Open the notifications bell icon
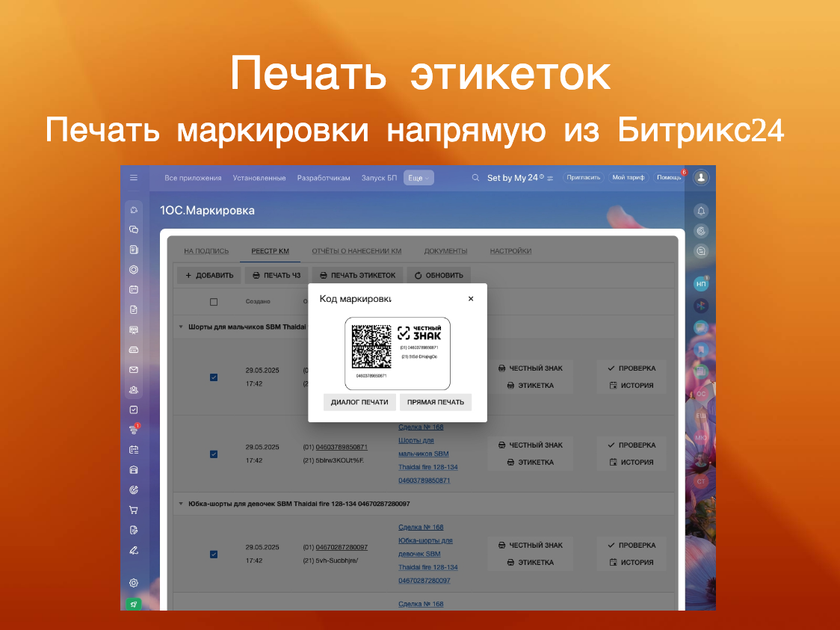Image resolution: width=840 pixels, height=630 pixels. point(701,211)
